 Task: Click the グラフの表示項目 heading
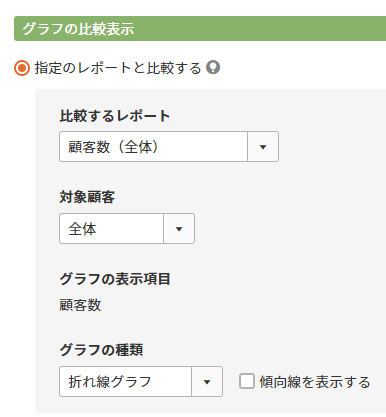pyautogui.click(x=115, y=279)
